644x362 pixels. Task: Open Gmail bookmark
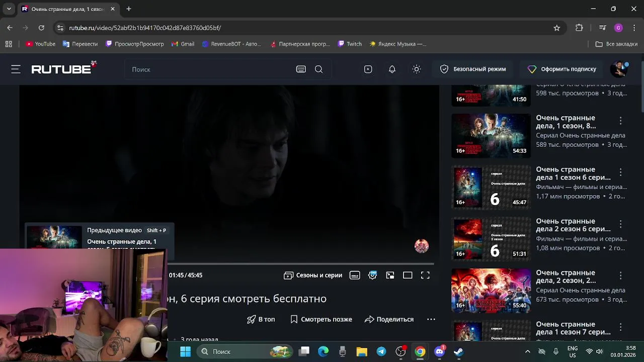click(183, 44)
